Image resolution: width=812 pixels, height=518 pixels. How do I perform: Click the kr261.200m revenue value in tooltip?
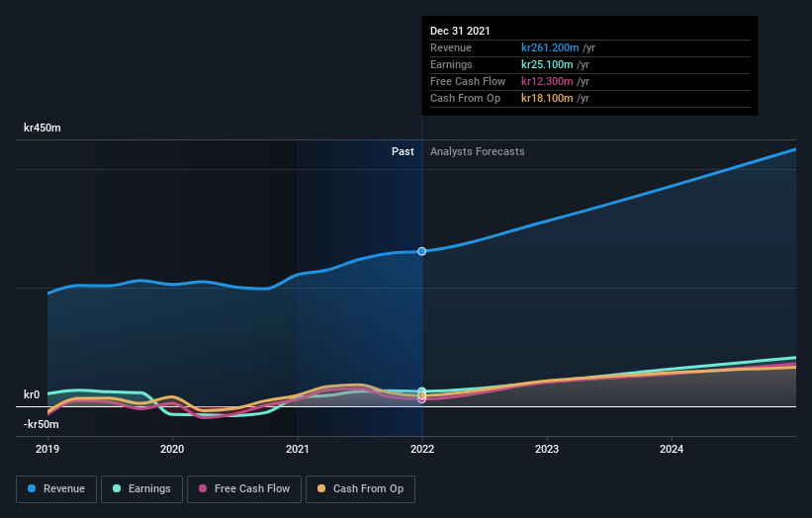pos(550,48)
